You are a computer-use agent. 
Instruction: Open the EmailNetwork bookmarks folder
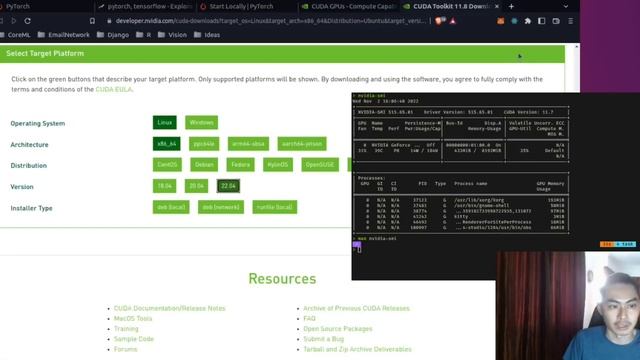(64, 35)
